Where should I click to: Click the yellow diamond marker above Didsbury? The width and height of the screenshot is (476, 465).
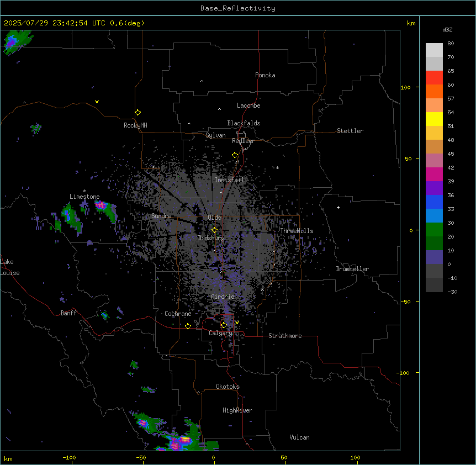(214, 230)
